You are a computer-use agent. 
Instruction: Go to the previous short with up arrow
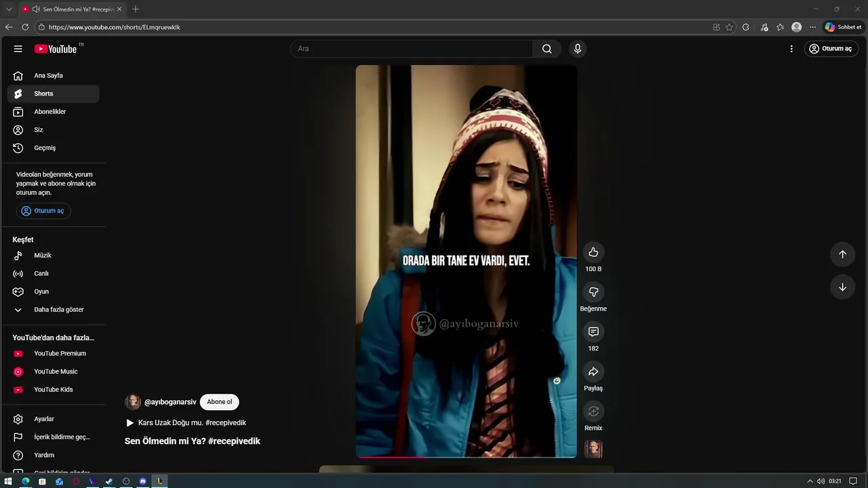click(842, 254)
